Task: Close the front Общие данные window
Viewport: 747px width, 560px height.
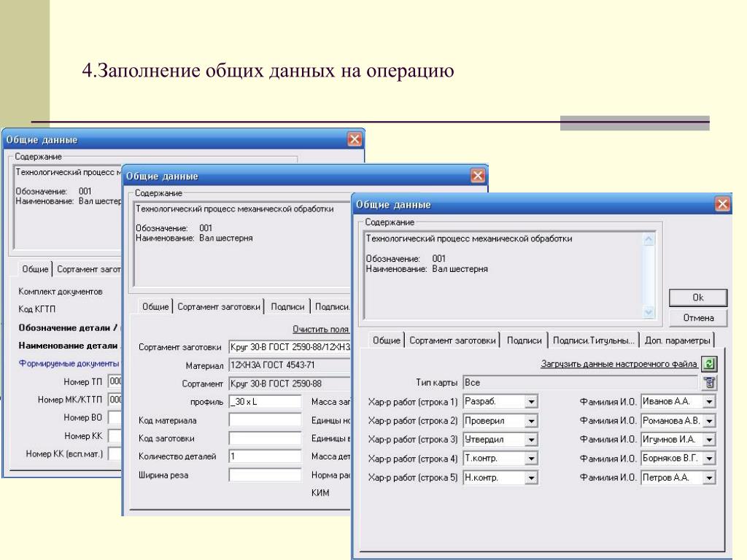Action: click(722, 204)
